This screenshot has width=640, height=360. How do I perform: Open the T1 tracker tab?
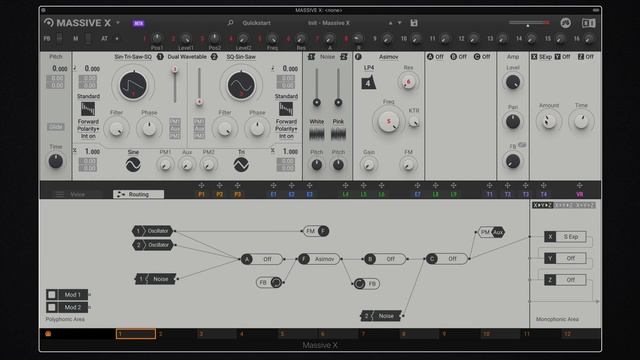pyautogui.click(x=489, y=195)
